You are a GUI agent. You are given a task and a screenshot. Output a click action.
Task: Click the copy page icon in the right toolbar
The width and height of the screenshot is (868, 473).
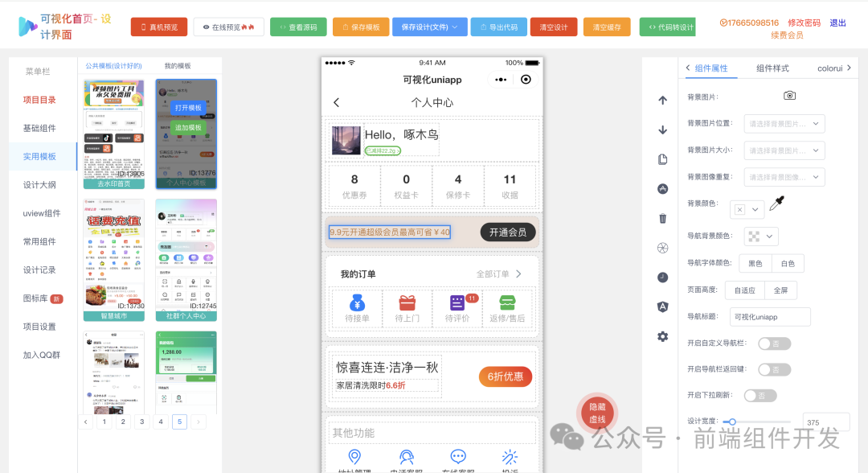(x=661, y=159)
